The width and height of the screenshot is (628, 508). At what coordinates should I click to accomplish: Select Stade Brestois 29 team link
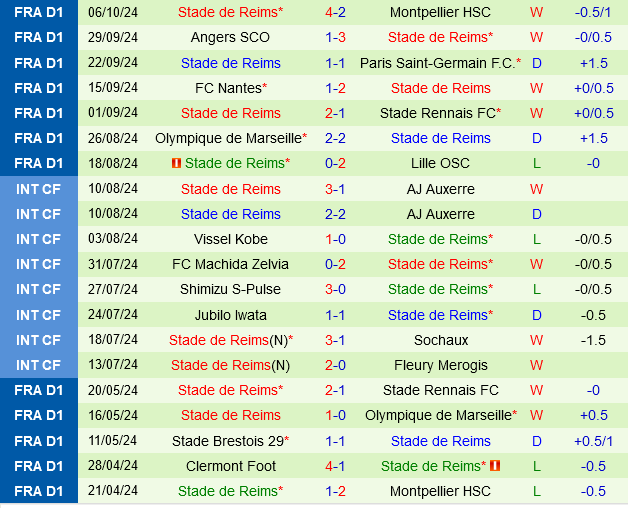pos(228,441)
